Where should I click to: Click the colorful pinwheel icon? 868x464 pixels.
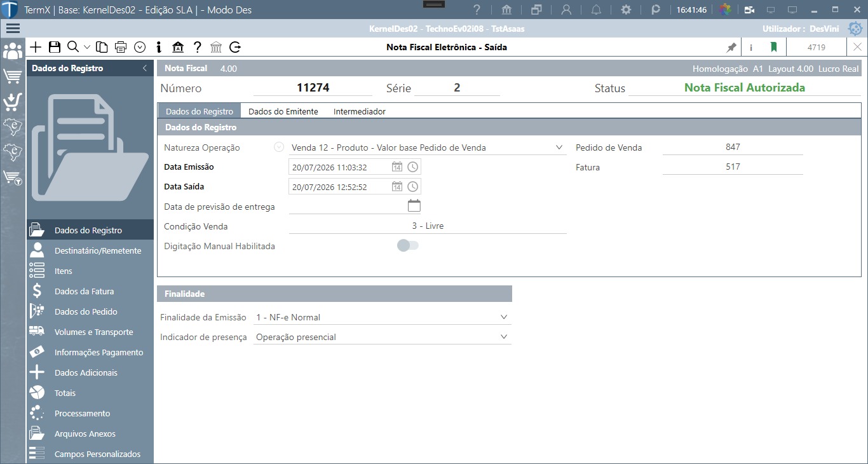(x=725, y=10)
